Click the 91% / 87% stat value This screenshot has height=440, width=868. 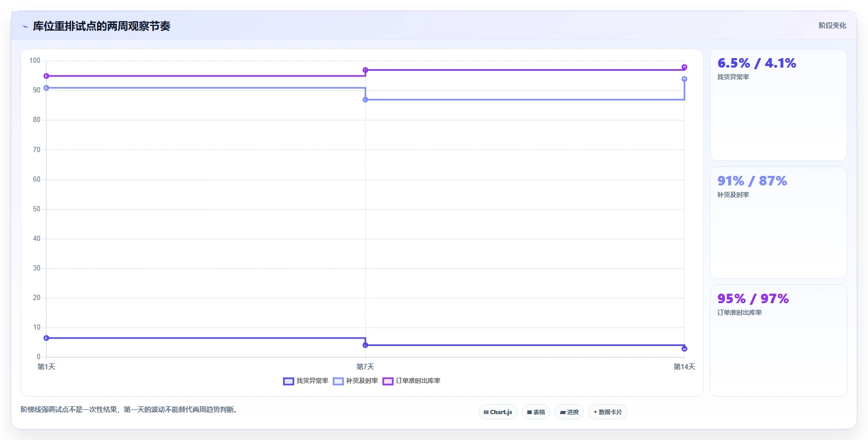[752, 181]
